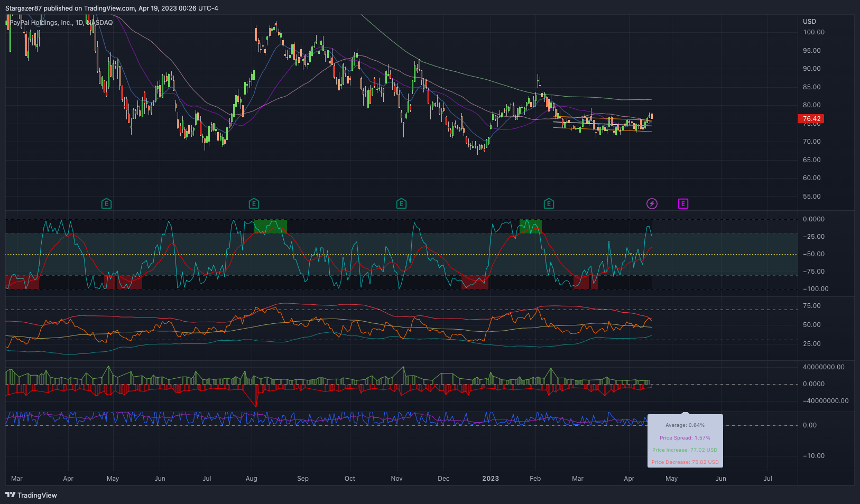Click the 80.00 price axis label
The height and width of the screenshot is (504, 860).
(812, 105)
